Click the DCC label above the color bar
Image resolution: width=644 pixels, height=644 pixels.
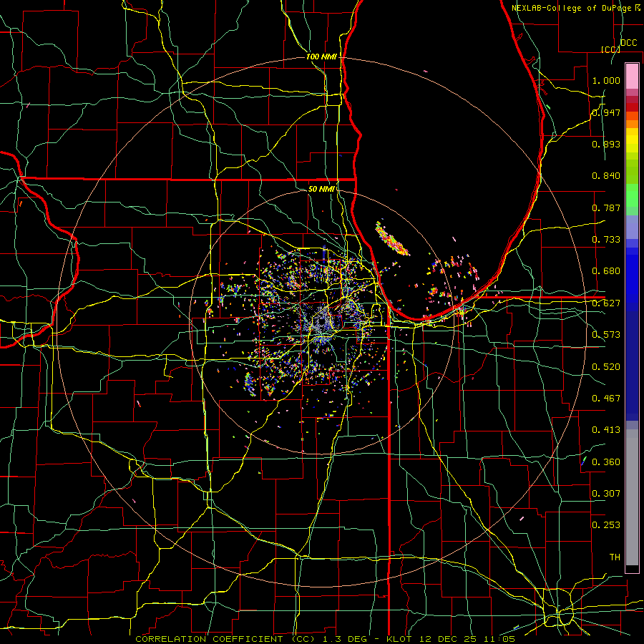pos(628,43)
